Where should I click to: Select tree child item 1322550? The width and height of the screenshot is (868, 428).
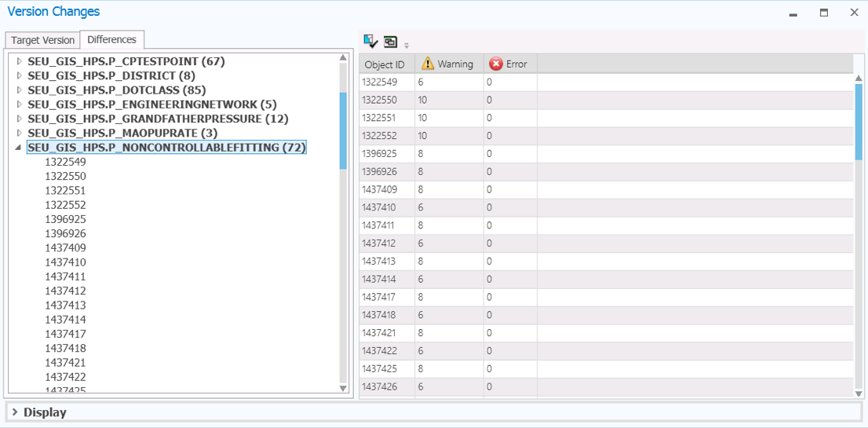coord(65,176)
